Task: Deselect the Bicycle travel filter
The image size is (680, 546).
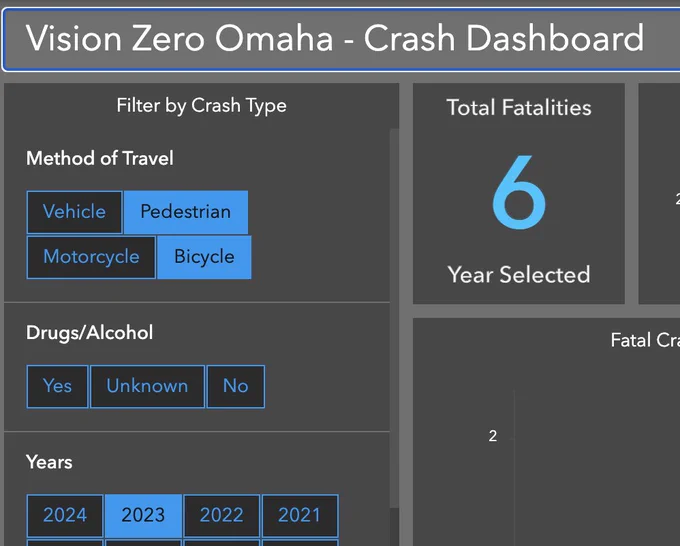Action: click(x=204, y=257)
